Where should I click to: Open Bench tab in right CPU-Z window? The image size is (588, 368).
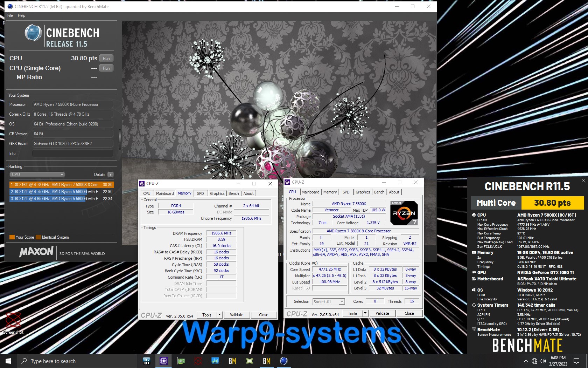coord(379,192)
